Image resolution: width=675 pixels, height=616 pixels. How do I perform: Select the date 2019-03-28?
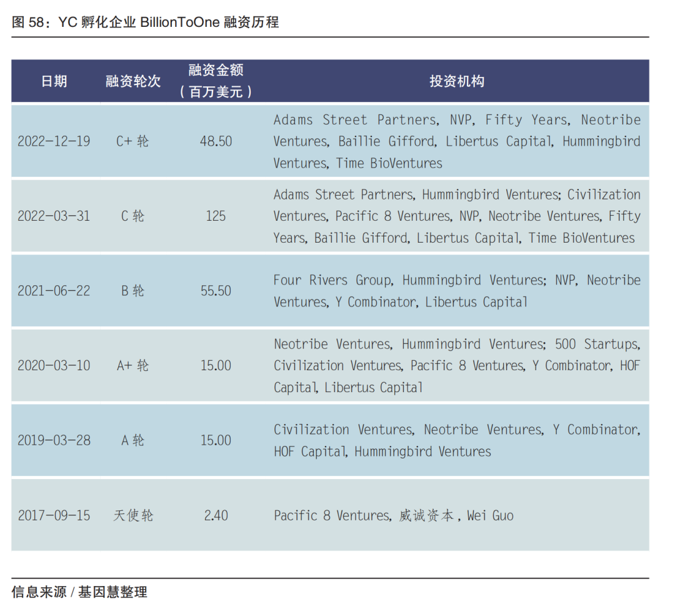point(54,440)
